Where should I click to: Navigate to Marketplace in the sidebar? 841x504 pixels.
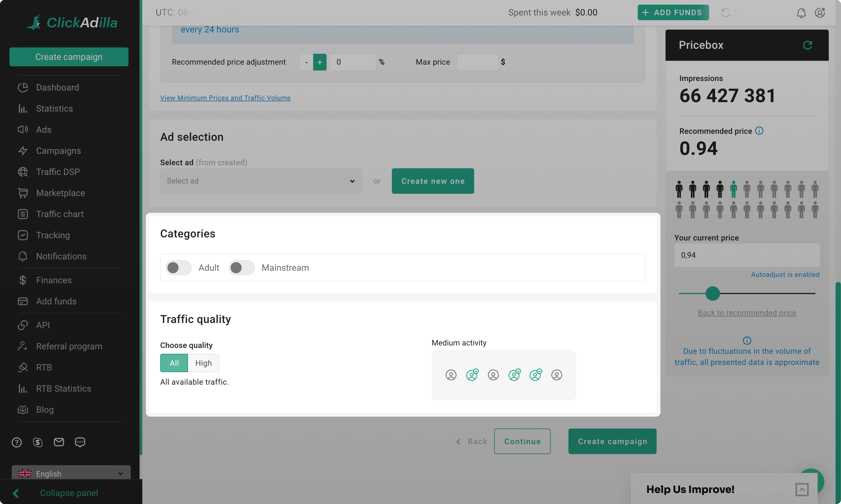pos(61,193)
